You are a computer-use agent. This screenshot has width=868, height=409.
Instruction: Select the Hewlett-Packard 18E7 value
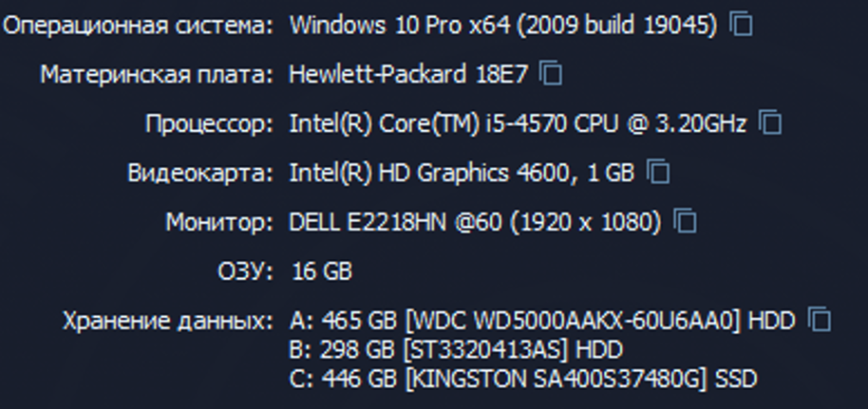click(x=408, y=74)
